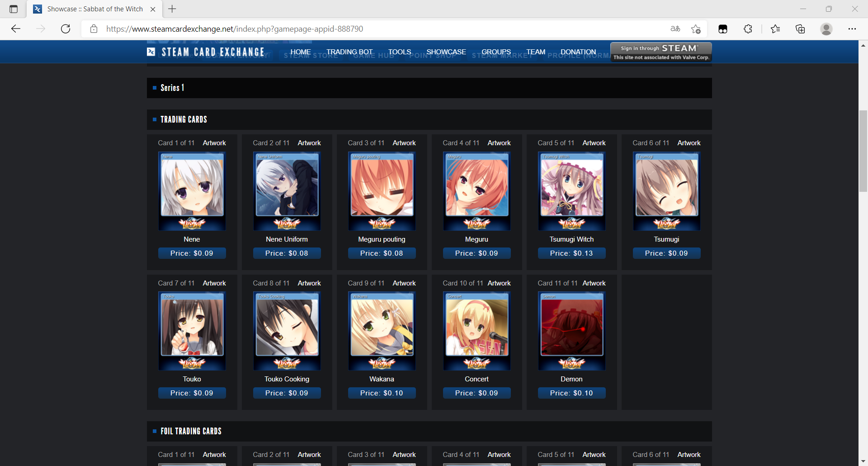This screenshot has height=466, width=868.
Task: Open Artwork link for foil Card 6 of 11
Action: click(689, 455)
